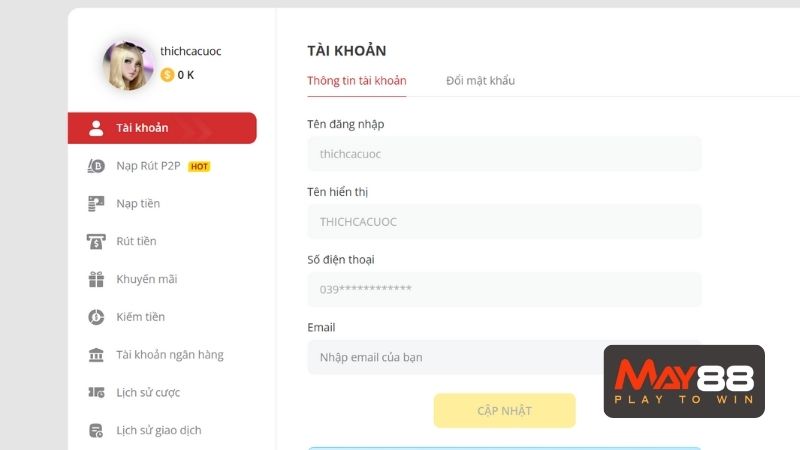Open the Nạp Rút P2P bitcoin icon
800x450 pixels.
click(x=96, y=166)
